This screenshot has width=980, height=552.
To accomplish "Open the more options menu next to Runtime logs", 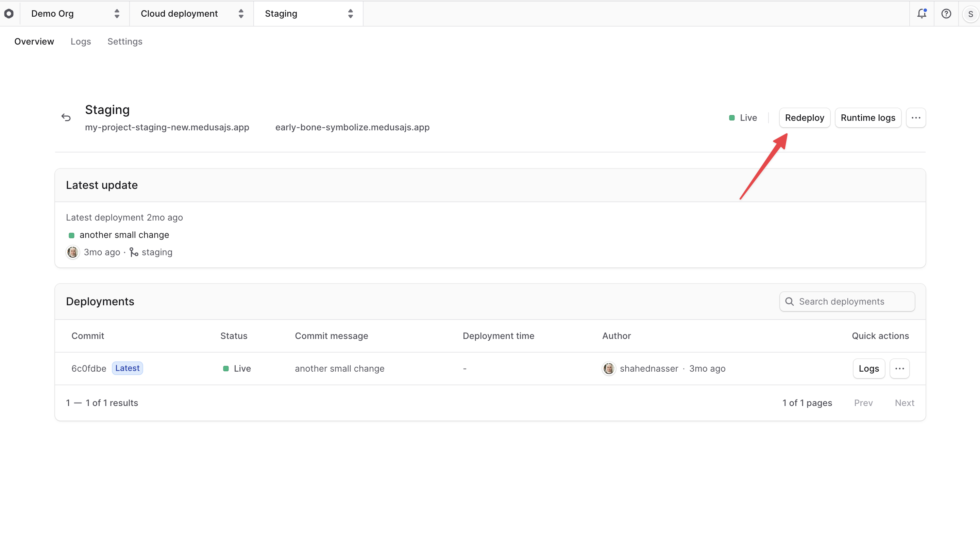I will click(916, 118).
